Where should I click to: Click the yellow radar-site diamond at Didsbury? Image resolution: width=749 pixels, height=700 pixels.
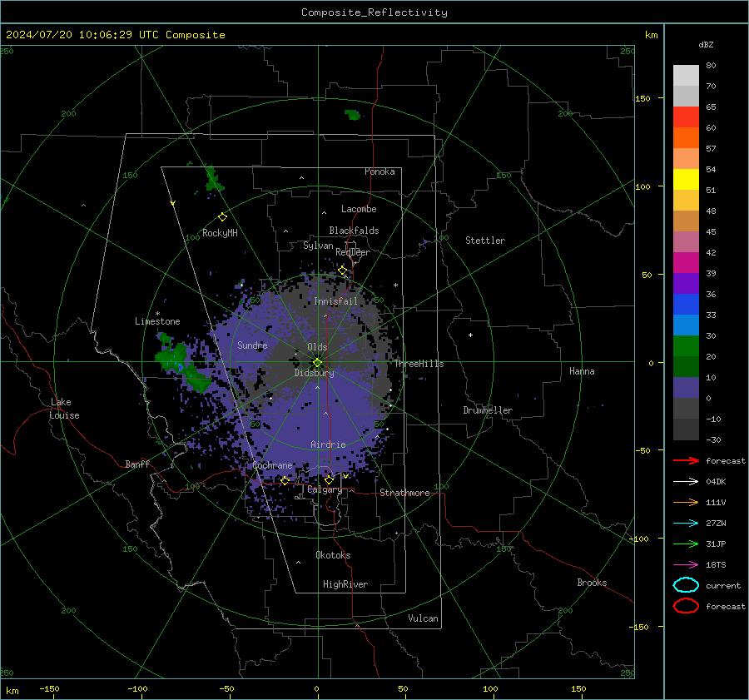(x=317, y=363)
